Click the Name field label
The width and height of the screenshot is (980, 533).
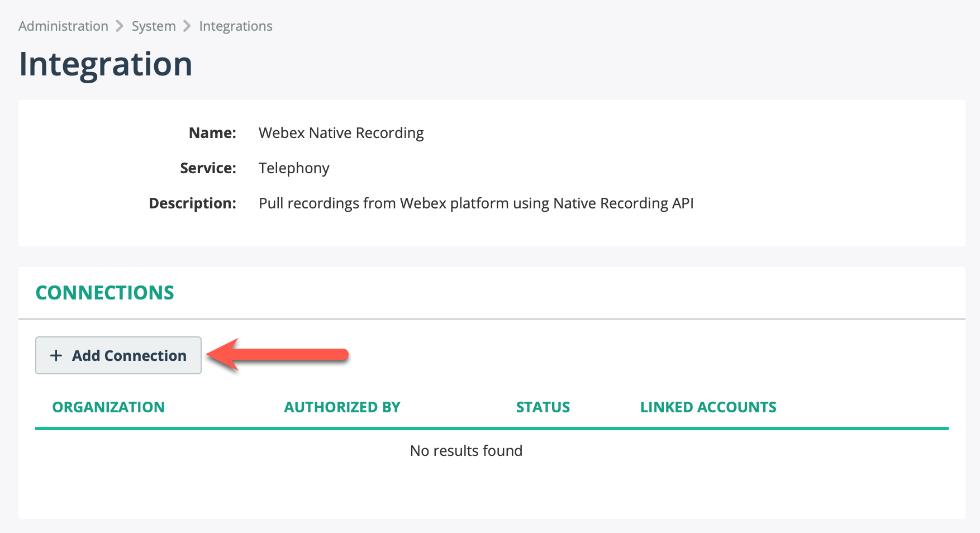tap(212, 133)
